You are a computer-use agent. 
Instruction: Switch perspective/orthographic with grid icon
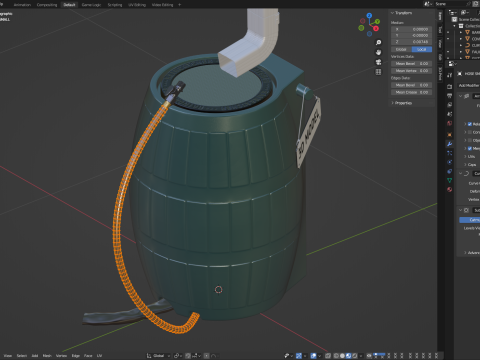click(378, 72)
